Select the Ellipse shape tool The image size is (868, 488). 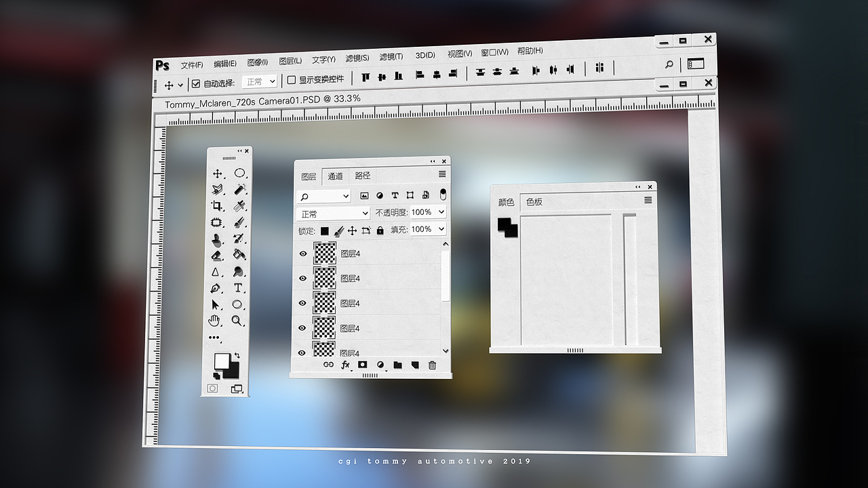click(237, 304)
